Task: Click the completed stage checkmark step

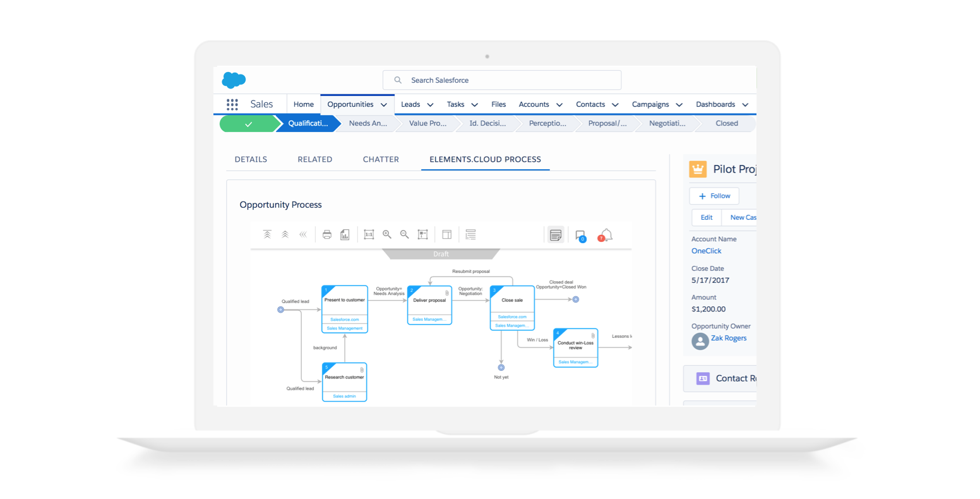Action: pos(249,124)
